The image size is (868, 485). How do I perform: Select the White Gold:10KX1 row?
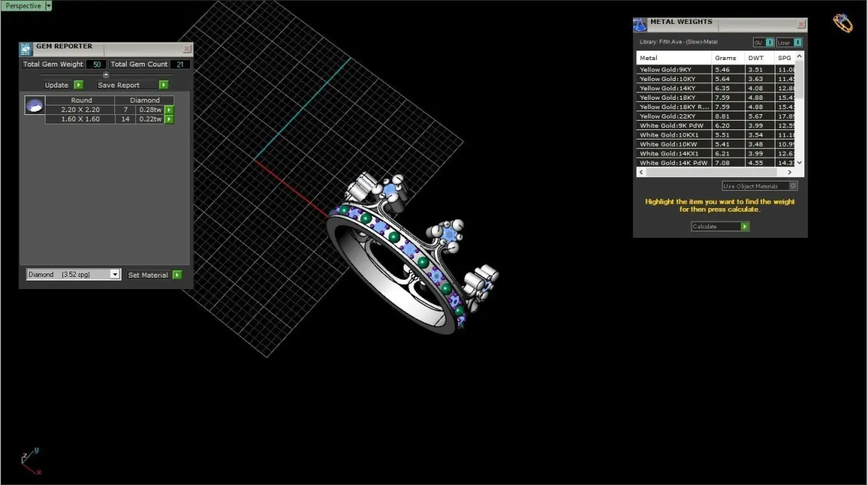coord(715,135)
